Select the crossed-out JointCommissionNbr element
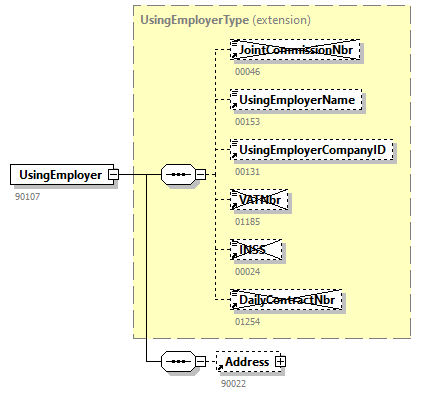The image size is (429, 394). point(295,50)
